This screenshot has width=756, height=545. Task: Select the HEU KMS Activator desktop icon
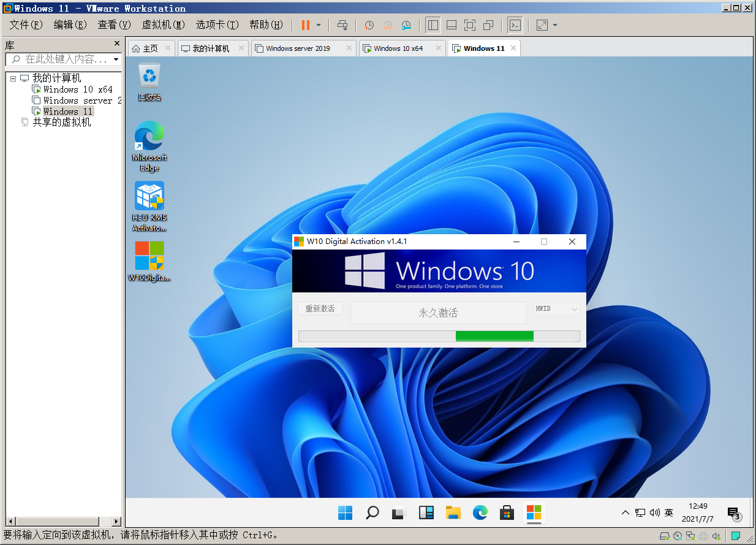pyautogui.click(x=149, y=207)
